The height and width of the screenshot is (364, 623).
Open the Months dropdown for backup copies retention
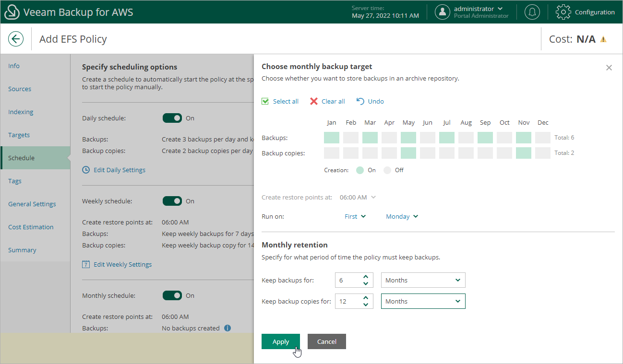pyautogui.click(x=423, y=301)
